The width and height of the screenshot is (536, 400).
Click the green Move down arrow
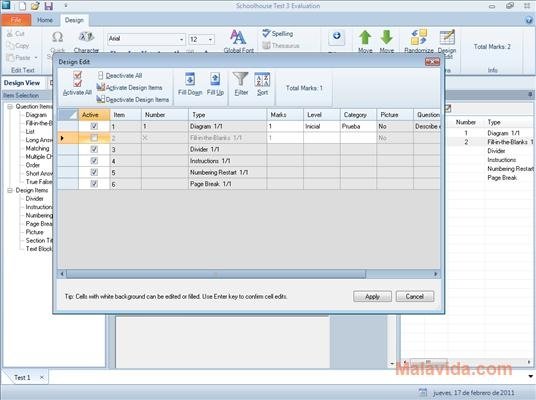(387, 38)
